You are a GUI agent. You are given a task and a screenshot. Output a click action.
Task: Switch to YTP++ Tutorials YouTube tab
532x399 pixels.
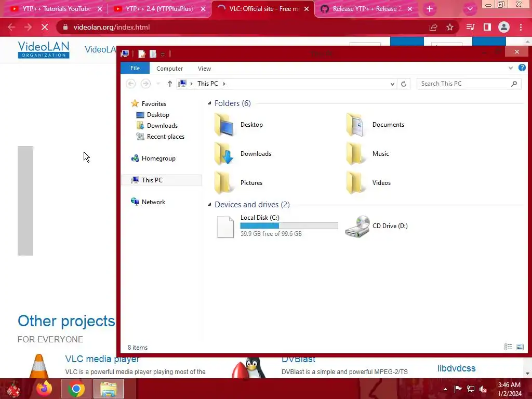pos(56,9)
